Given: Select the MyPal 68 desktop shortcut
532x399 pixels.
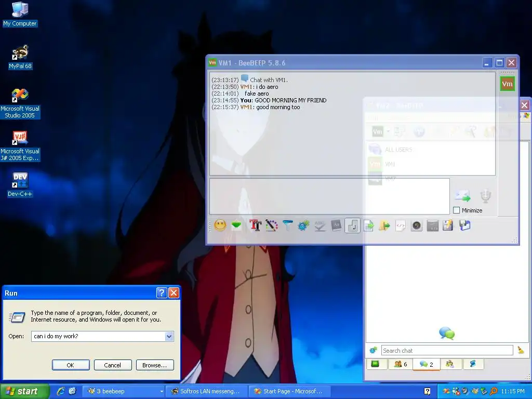Looking at the screenshot, I should point(20,57).
